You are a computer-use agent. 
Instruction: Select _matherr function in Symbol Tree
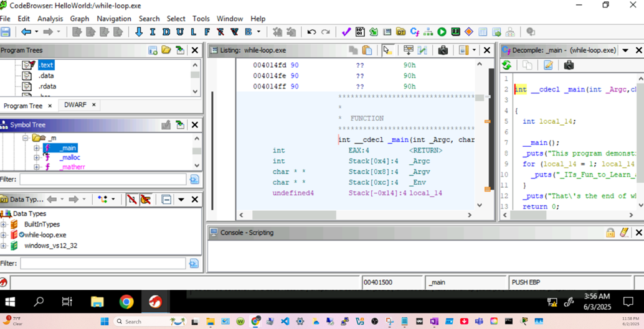pyautogui.click(x=72, y=167)
